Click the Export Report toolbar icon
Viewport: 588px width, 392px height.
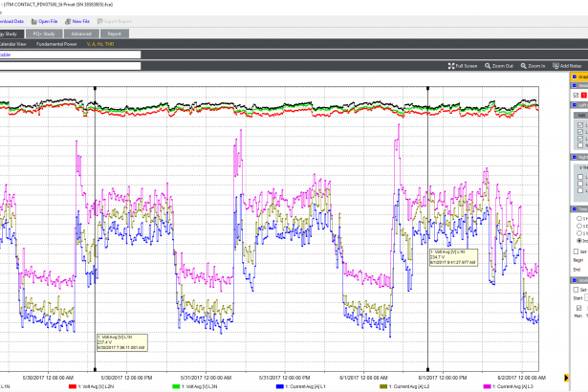[101, 20]
